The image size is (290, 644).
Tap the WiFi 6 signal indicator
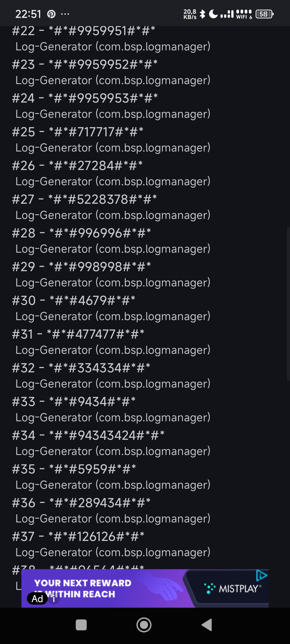coord(244,14)
